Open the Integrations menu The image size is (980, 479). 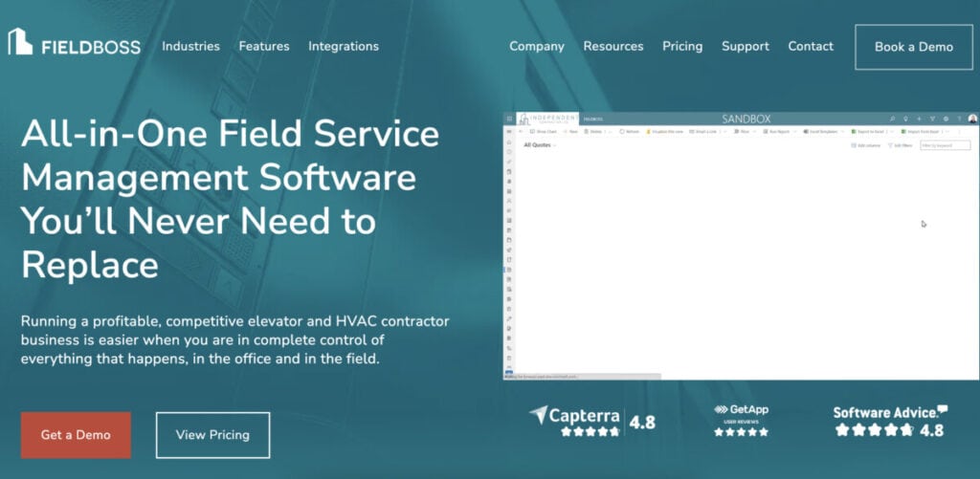344,46
